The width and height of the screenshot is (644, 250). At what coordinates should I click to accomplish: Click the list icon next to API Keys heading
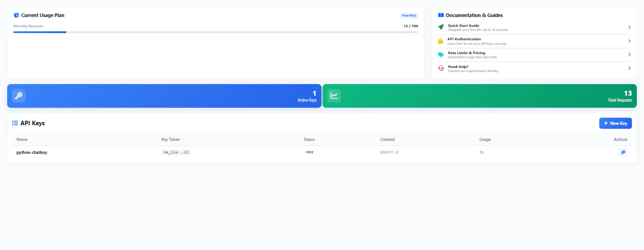15,123
